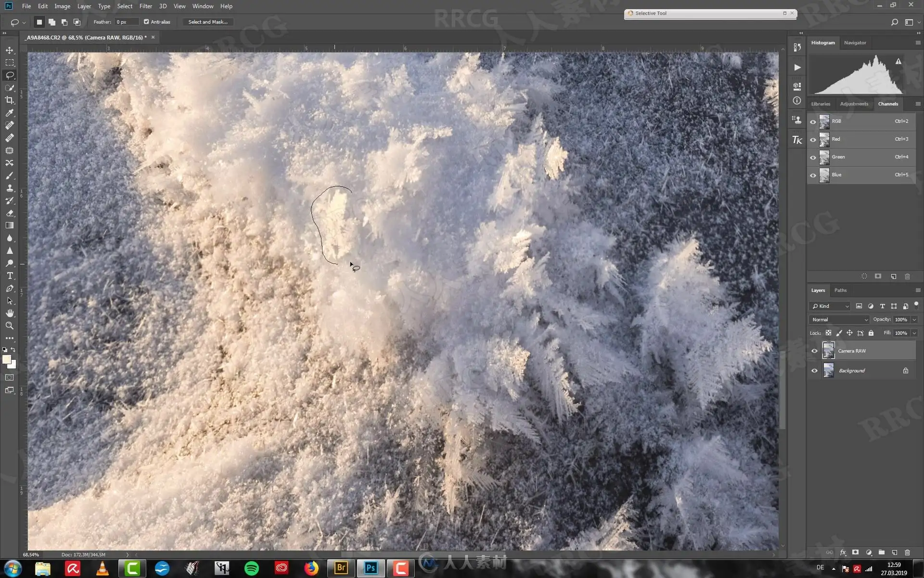Select the Hand tool
Image resolution: width=924 pixels, height=578 pixels.
tap(10, 313)
